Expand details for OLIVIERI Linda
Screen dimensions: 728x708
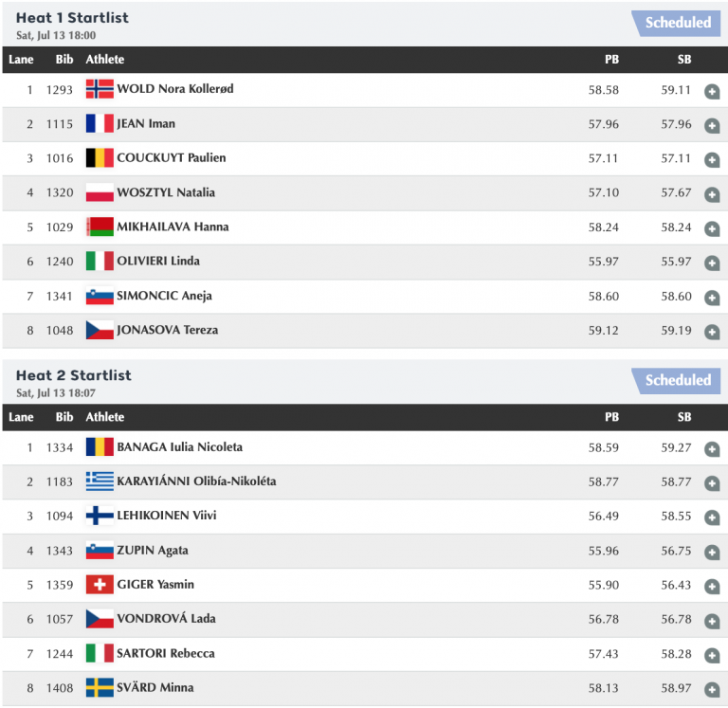click(x=712, y=264)
